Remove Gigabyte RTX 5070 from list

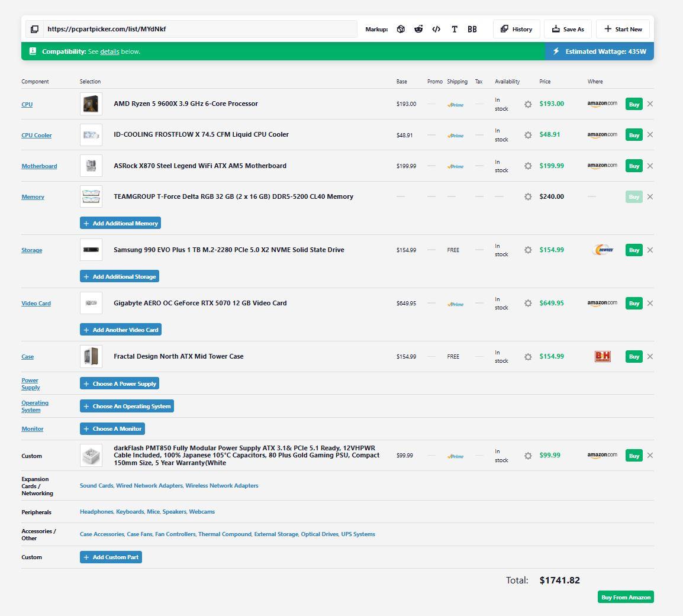650,303
